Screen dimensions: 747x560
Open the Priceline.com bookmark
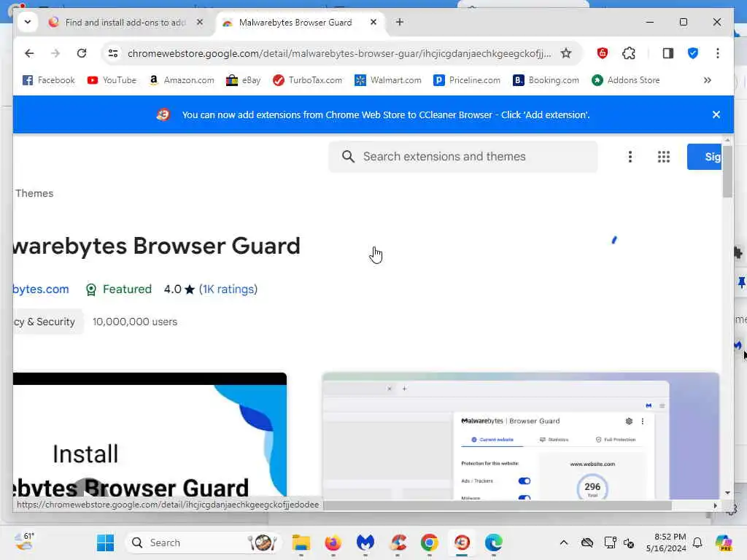(467, 80)
